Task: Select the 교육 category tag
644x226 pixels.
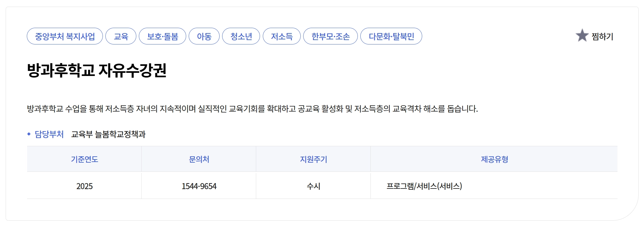Action: click(121, 36)
